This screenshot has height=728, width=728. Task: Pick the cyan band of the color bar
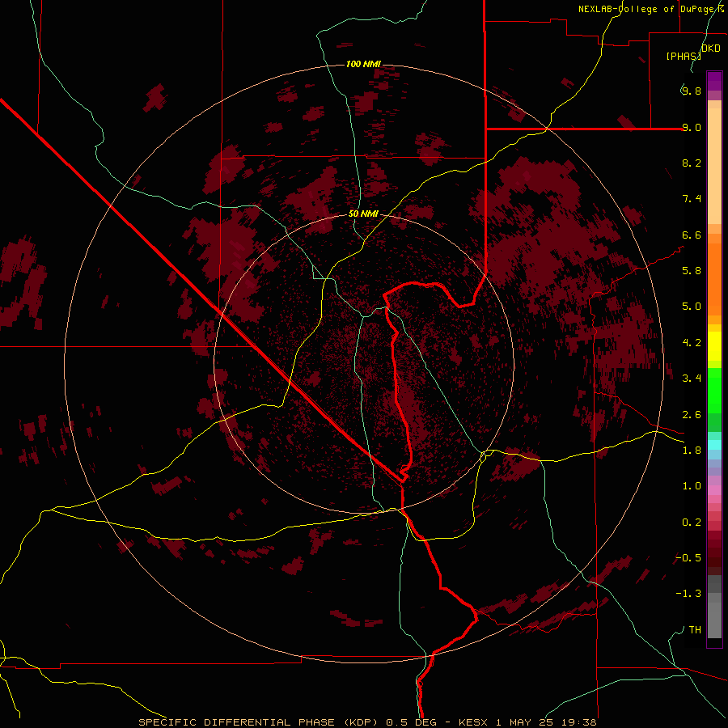(x=714, y=444)
